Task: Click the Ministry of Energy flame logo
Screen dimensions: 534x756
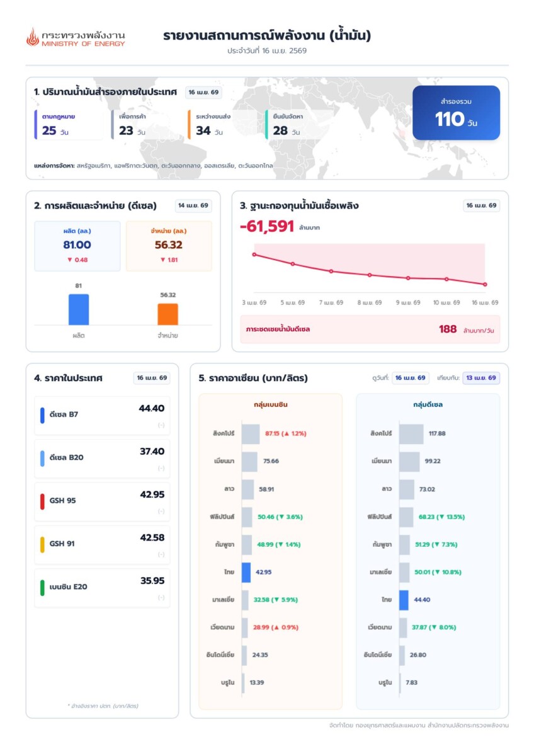Action: [x=32, y=37]
